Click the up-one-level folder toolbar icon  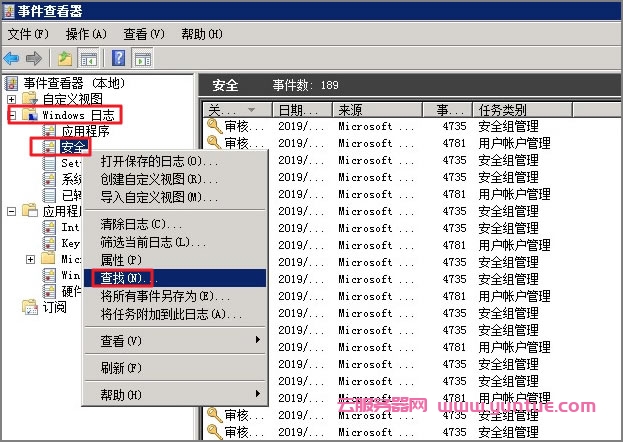(x=65, y=58)
